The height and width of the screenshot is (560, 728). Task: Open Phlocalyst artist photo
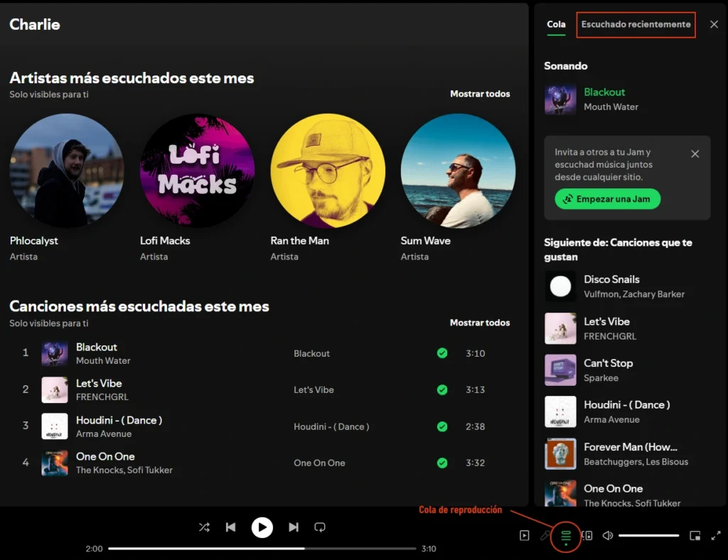67,171
